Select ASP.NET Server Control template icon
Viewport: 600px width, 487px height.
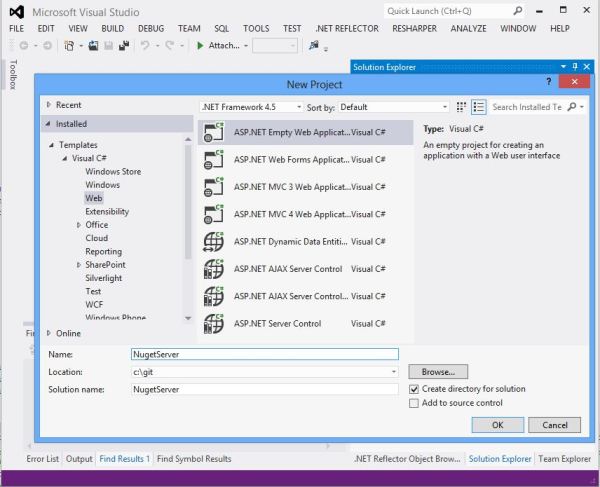click(214, 324)
